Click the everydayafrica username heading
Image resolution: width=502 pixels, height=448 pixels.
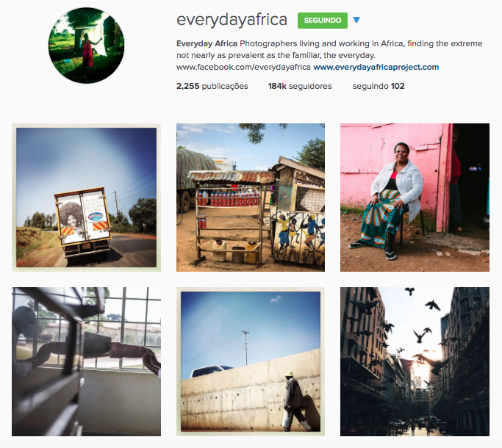click(x=232, y=20)
